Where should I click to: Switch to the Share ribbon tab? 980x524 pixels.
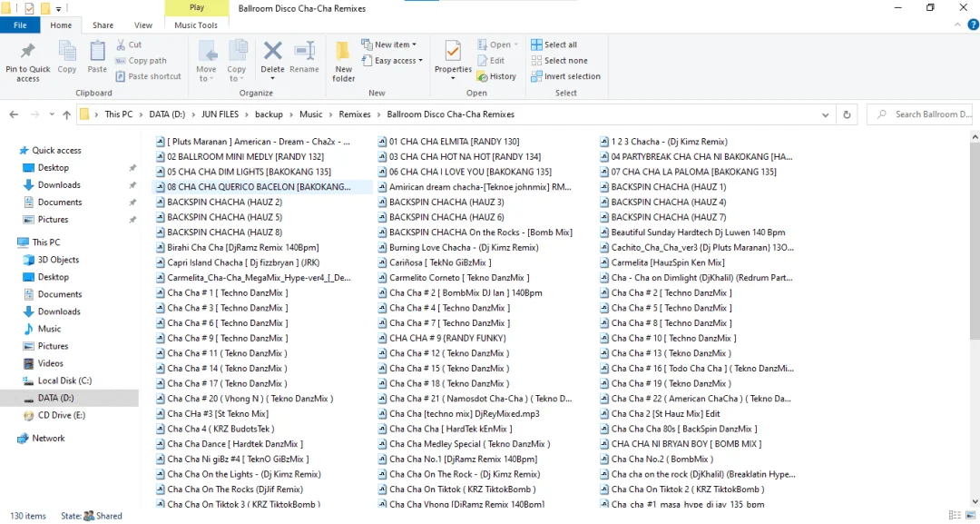click(x=103, y=25)
